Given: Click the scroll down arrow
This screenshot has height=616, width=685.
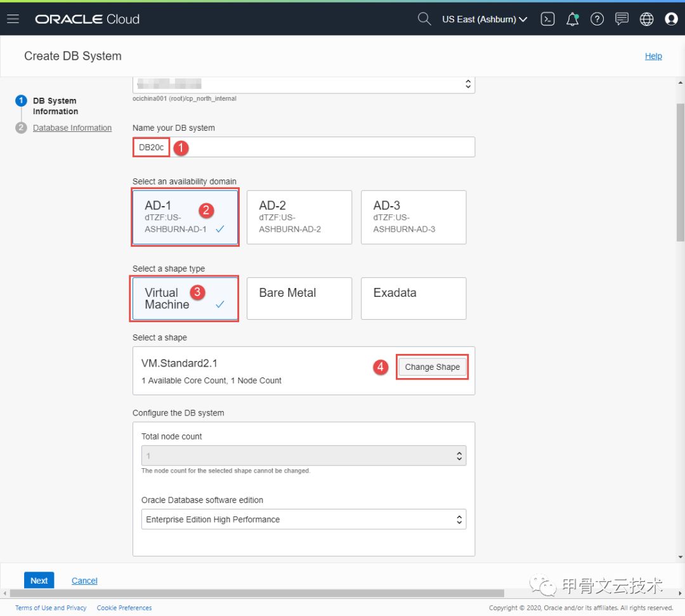Looking at the screenshot, I should [680, 557].
